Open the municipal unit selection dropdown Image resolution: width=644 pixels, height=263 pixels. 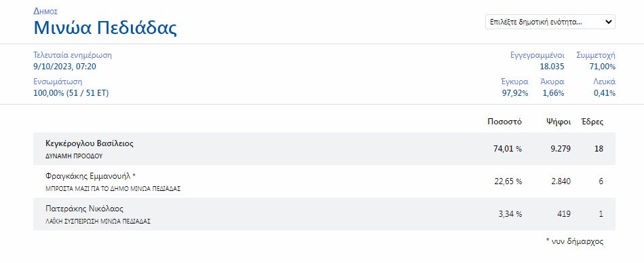tap(550, 22)
